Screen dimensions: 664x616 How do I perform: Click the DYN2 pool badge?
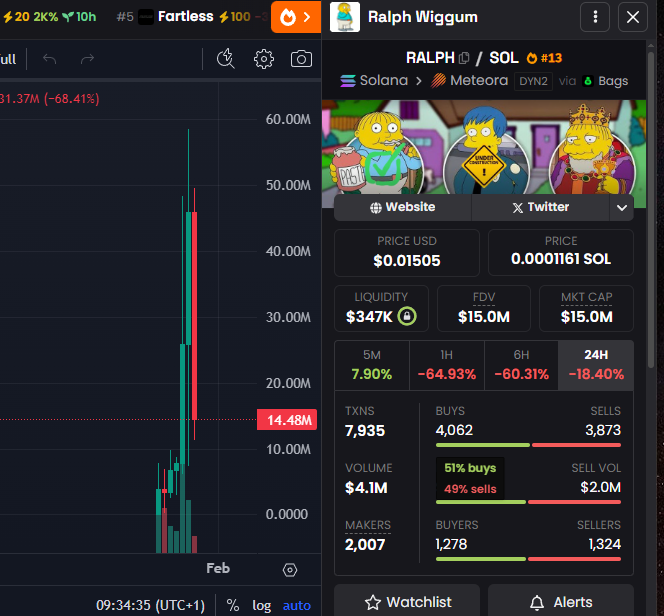coord(533,81)
